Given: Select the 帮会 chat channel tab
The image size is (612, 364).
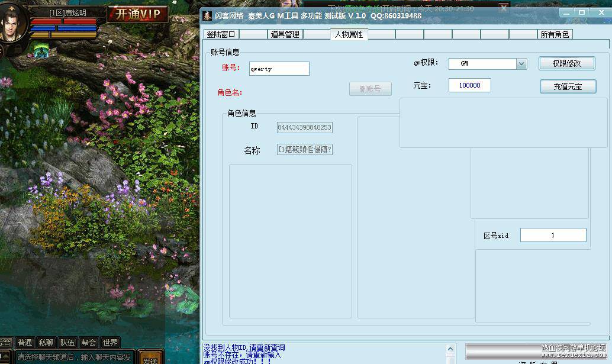Looking at the screenshot, I should (x=89, y=342).
